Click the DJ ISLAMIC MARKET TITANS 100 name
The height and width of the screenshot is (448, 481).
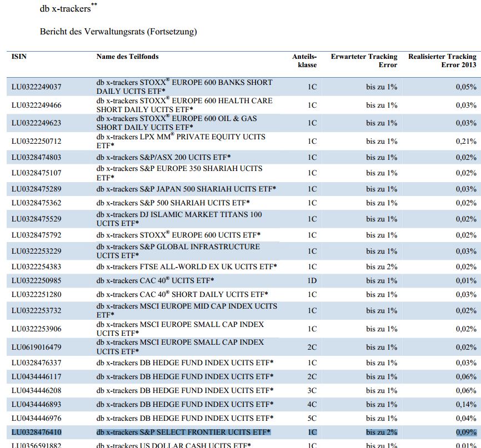coord(179,219)
